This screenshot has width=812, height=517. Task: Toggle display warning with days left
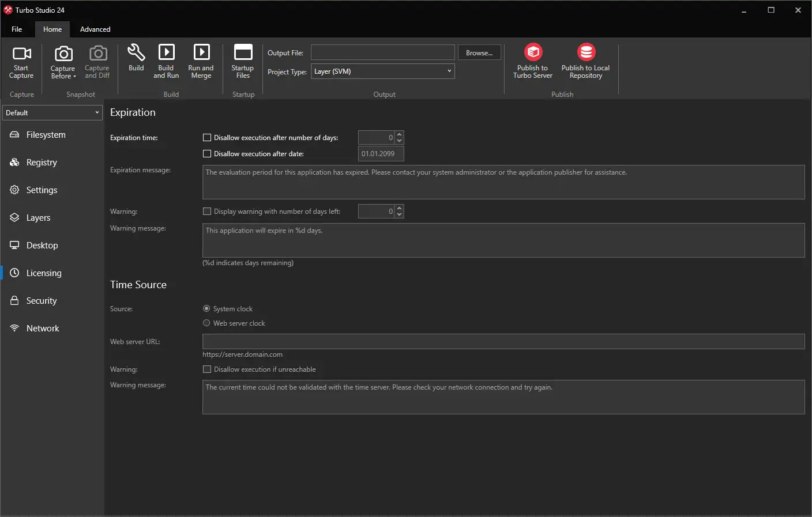[x=207, y=212]
